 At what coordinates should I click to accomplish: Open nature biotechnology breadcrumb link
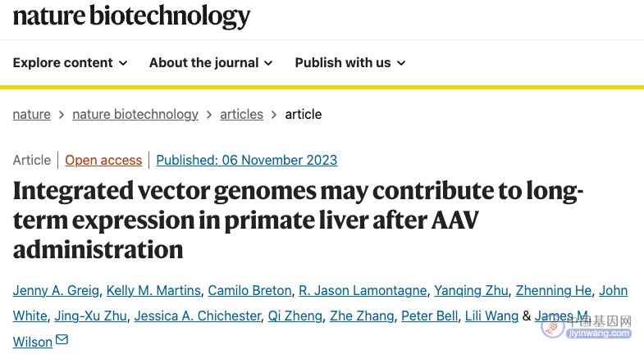135,114
